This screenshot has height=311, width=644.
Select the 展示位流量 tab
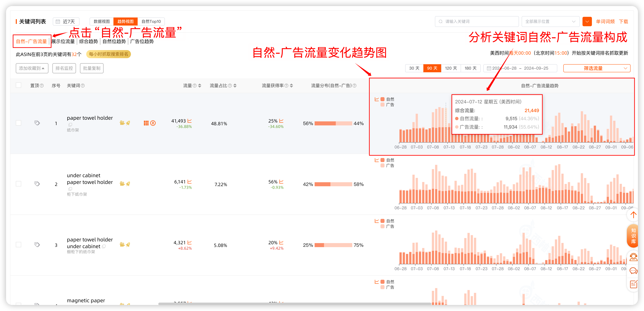point(63,41)
